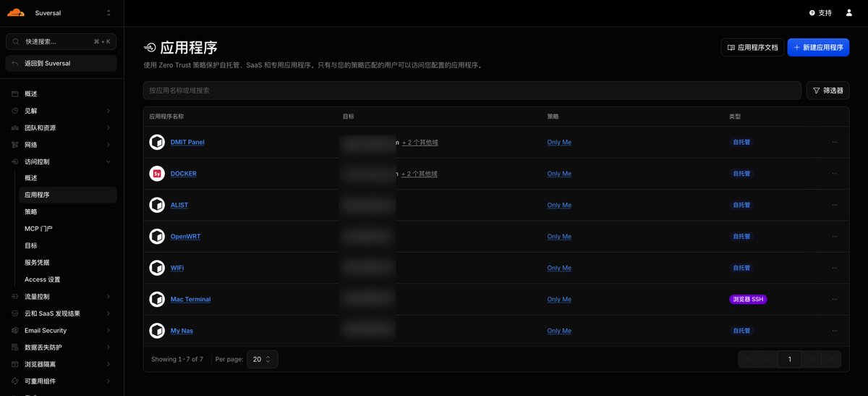Click the 网络 icon in sidebar
The height and width of the screenshot is (396, 868).
coord(15,145)
